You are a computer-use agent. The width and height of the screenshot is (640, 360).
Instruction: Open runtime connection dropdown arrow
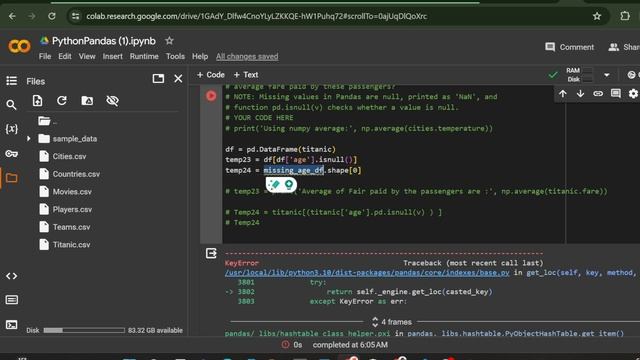pos(607,75)
